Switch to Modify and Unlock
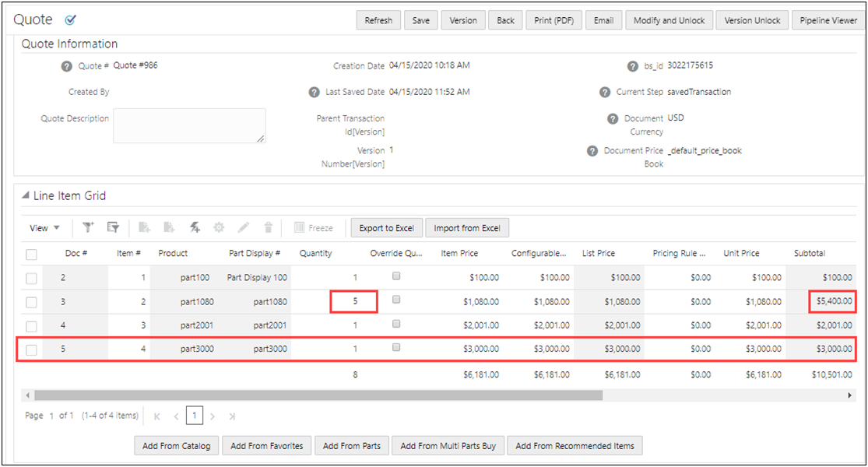Viewport: 868px width, 467px height. coord(669,20)
